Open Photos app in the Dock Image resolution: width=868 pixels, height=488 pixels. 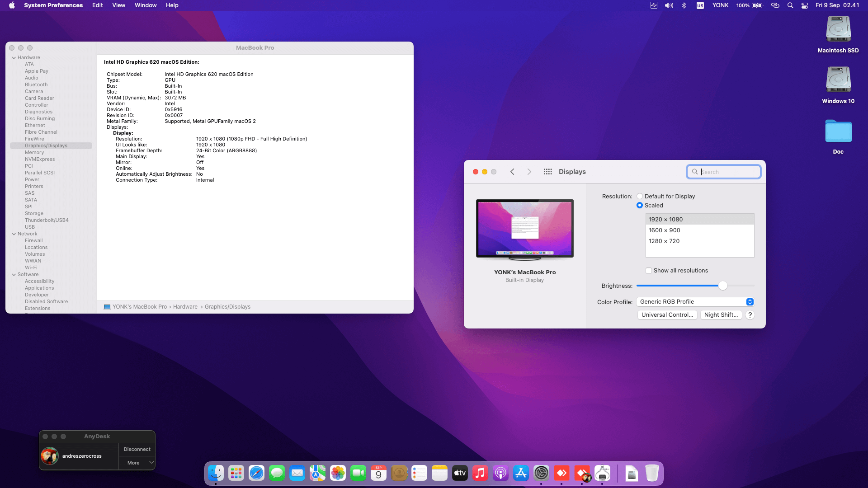pyautogui.click(x=338, y=473)
